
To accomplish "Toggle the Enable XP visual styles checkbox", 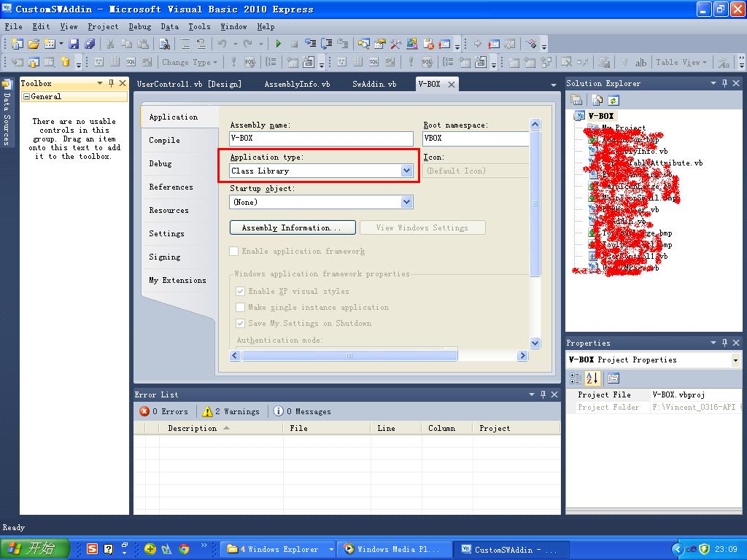I will [241, 291].
